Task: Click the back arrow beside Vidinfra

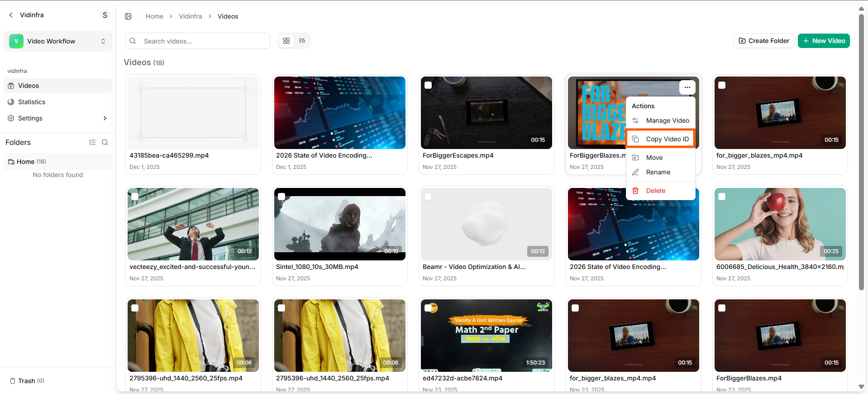Action: (11, 15)
